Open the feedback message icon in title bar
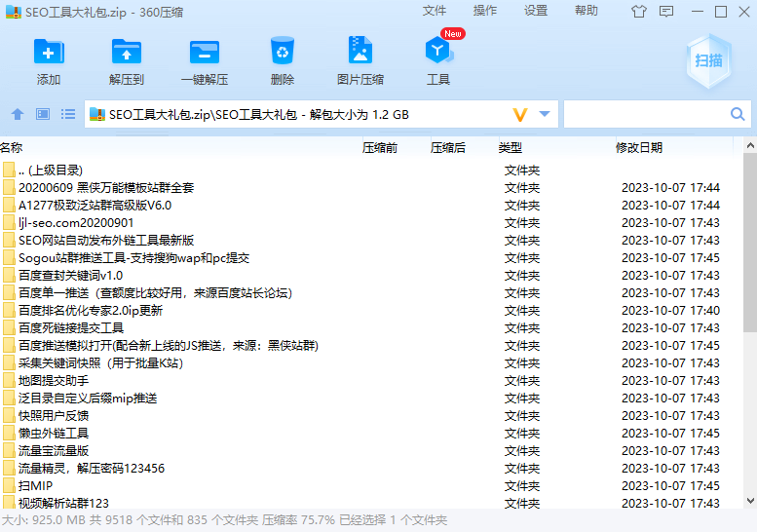The width and height of the screenshot is (757, 532). click(666, 11)
